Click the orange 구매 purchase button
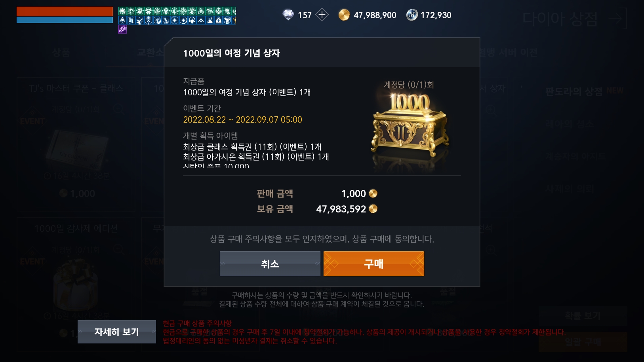The image size is (644, 362). pos(373,263)
